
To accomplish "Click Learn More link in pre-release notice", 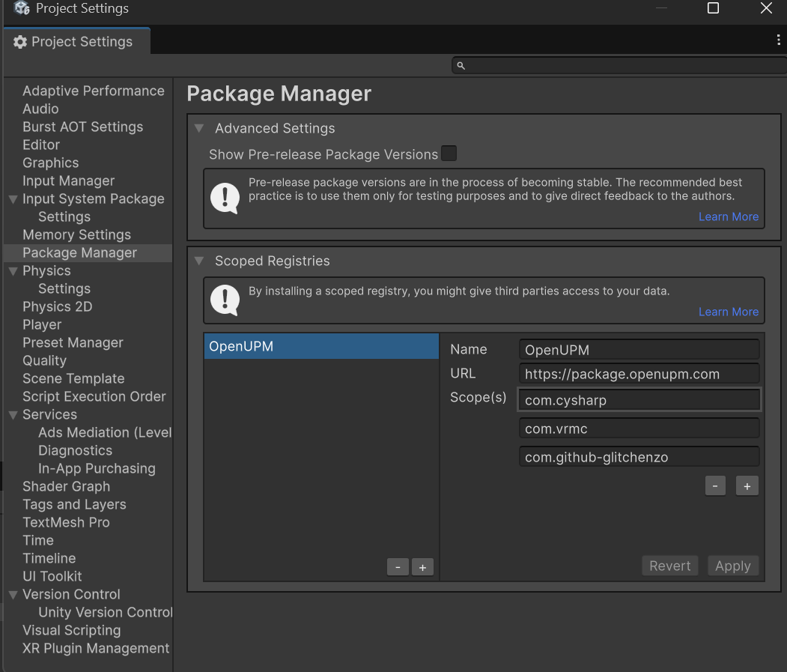I will pos(729,217).
